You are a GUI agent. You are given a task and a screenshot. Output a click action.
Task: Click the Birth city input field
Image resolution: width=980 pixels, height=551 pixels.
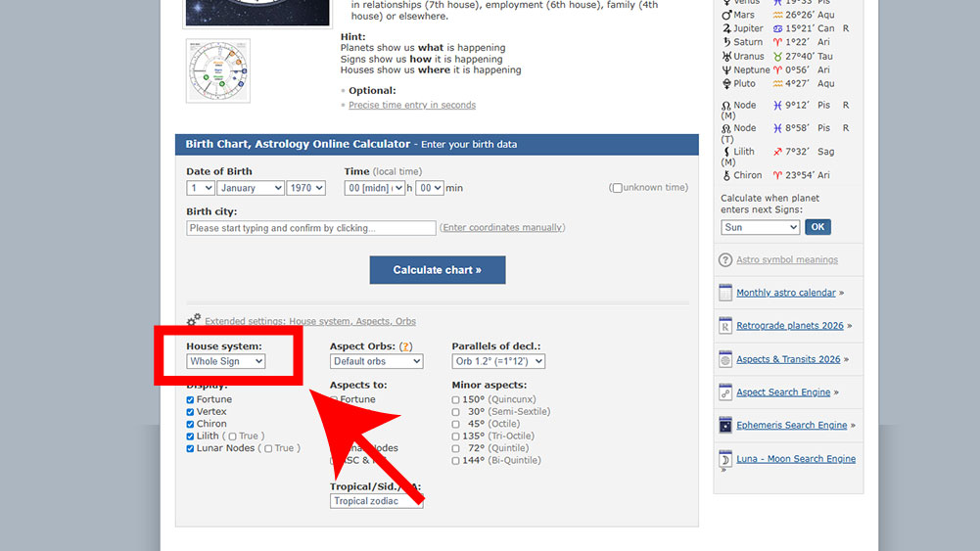point(310,228)
